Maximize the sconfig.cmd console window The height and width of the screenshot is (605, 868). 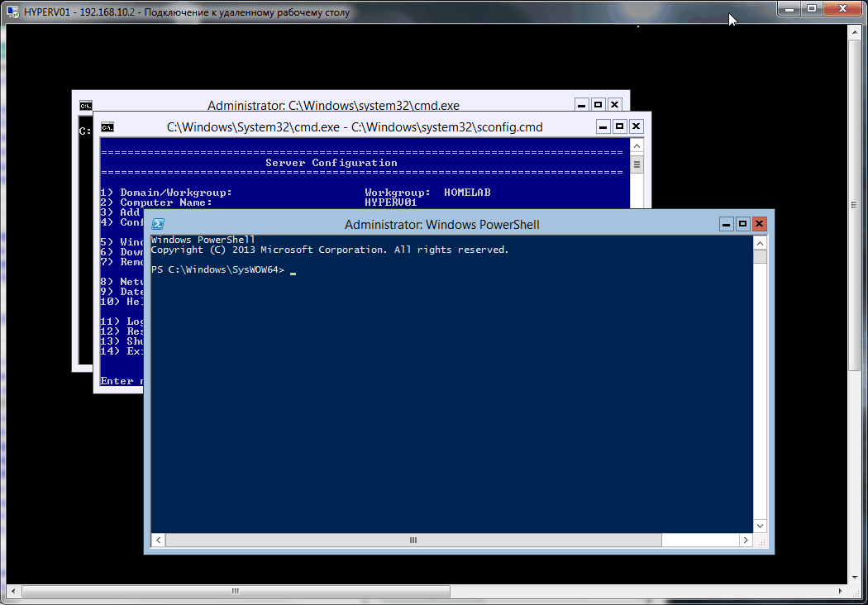pos(619,126)
